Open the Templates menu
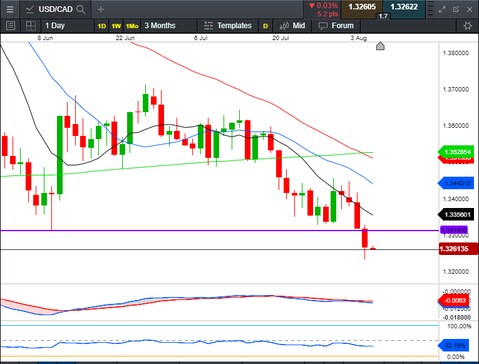479x364 pixels. pyautogui.click(x=234, y=26)
